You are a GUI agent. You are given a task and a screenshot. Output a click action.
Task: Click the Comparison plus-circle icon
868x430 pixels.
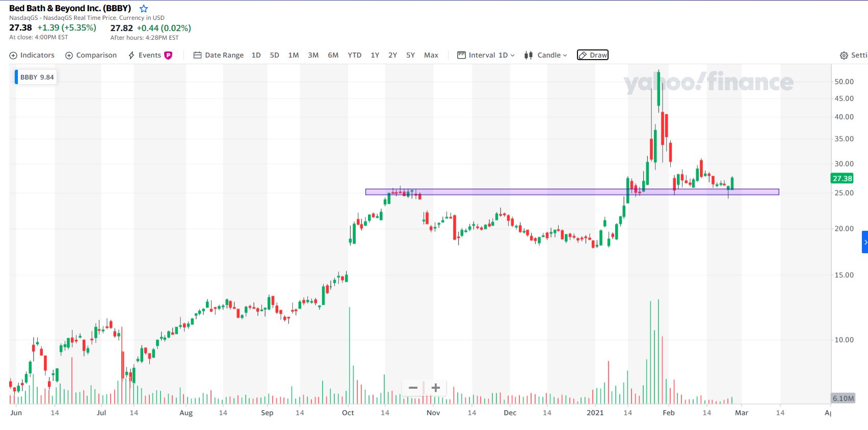point(69,56)
